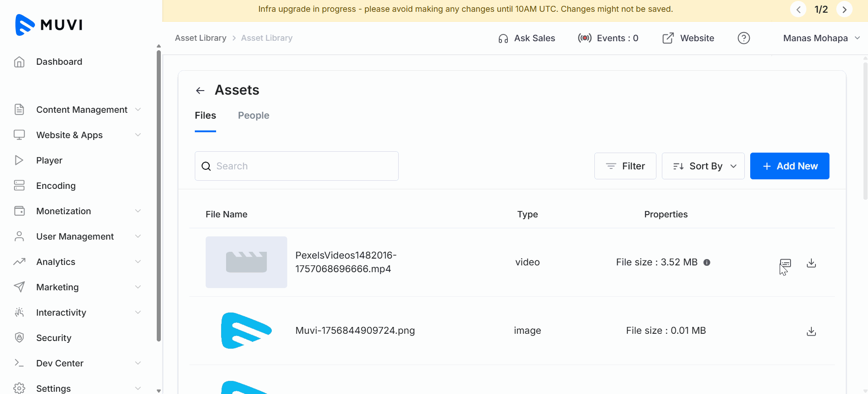Click the Website link
Image resolution: width=868 pixels, height=394 pixels.
click(x=688, y=38)
